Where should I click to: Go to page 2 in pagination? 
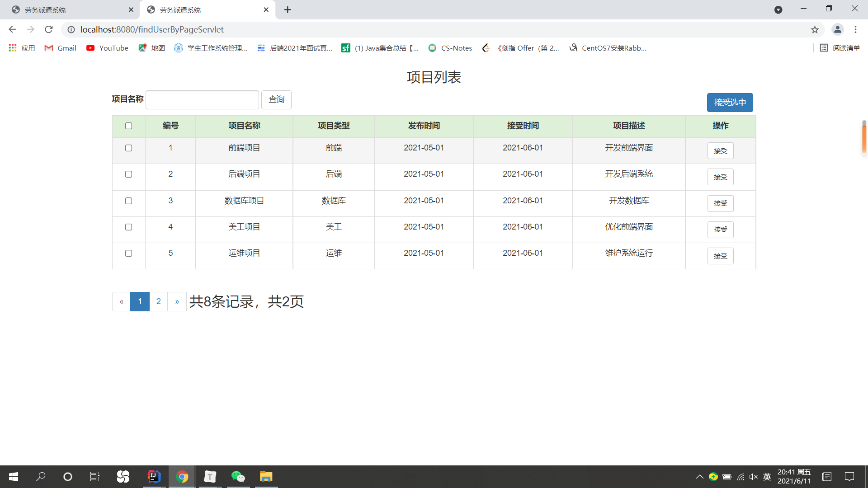(158, 301)
